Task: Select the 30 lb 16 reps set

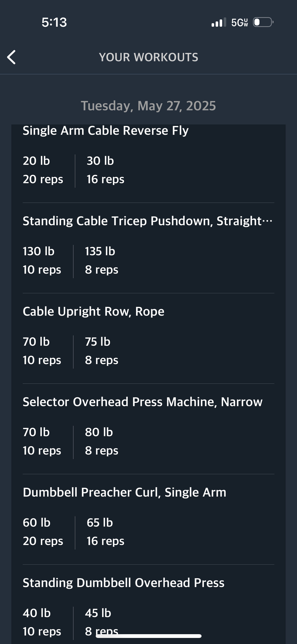Action: [105, 170]
